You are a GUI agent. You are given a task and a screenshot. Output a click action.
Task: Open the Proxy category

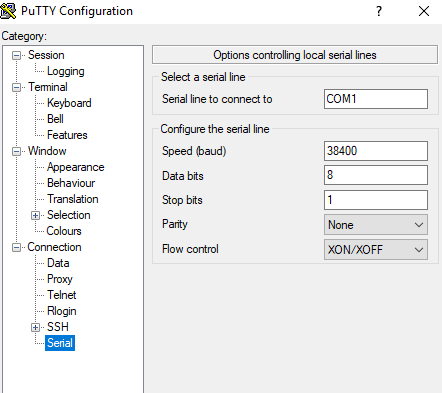pos(60,279)
